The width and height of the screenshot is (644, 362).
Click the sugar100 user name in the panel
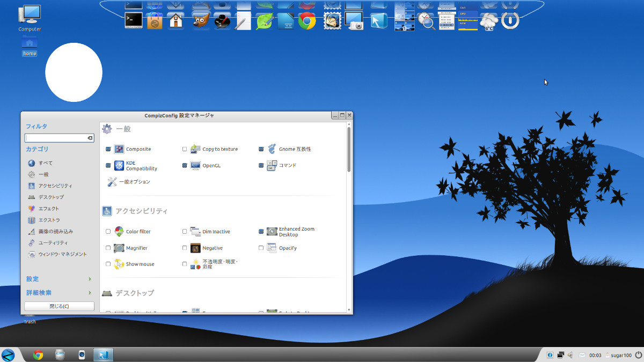pyautogui.click(x=621, y=355)
